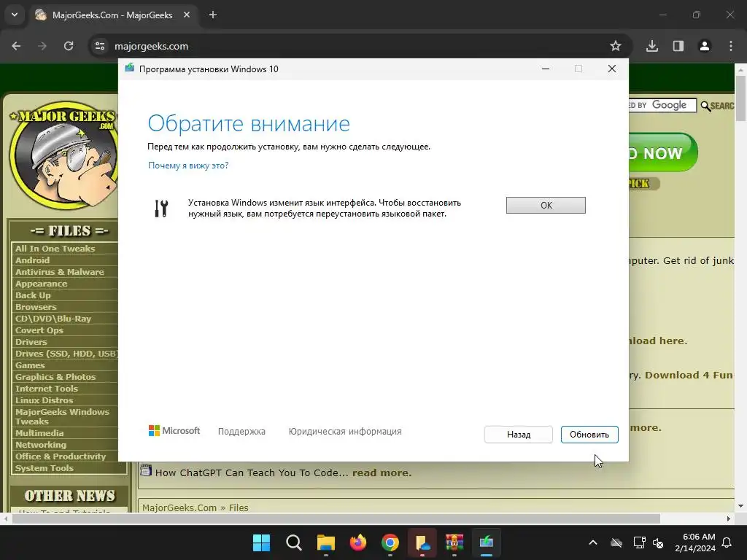Launch Firefox from the taskbar
Image resolution: width=747 pixels, height=560 pixels.
[x=357, y=542]
